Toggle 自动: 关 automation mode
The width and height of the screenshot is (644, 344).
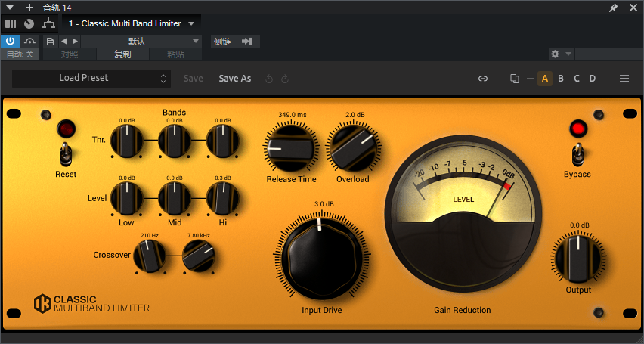click(20, 54)
